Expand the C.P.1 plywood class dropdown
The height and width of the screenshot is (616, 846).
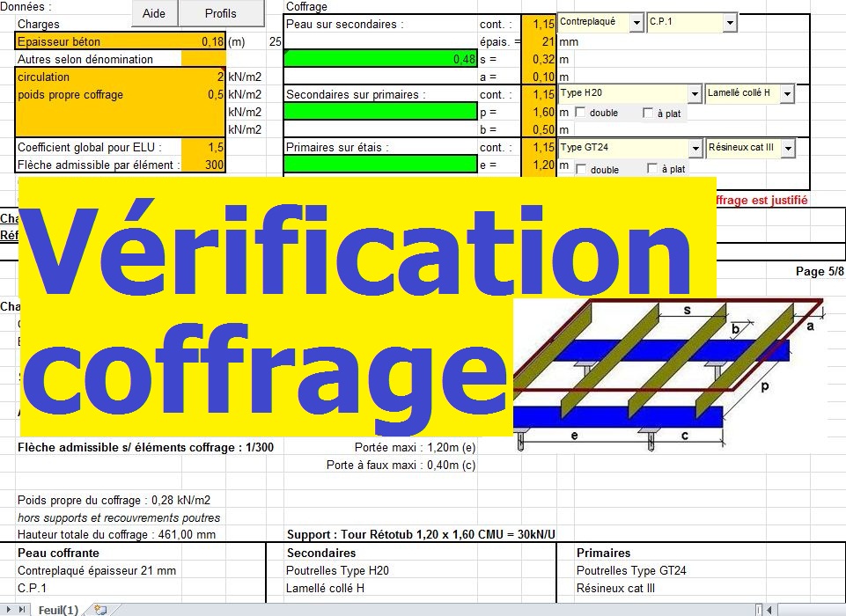(730, 23)
